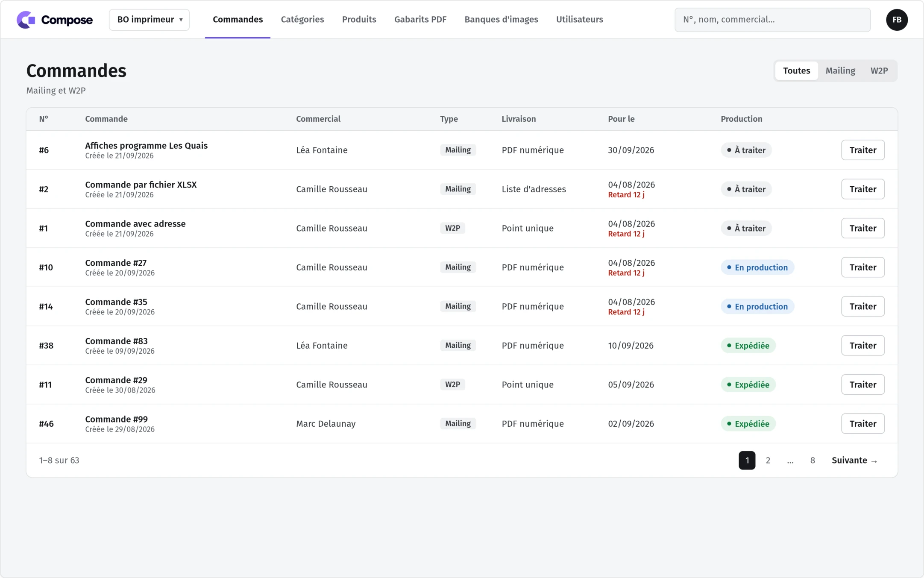The width and height of the screenshot is (924, 578).
Task: Click Traiter for Commande par fichier XLSX
Action: pos(862,189)
